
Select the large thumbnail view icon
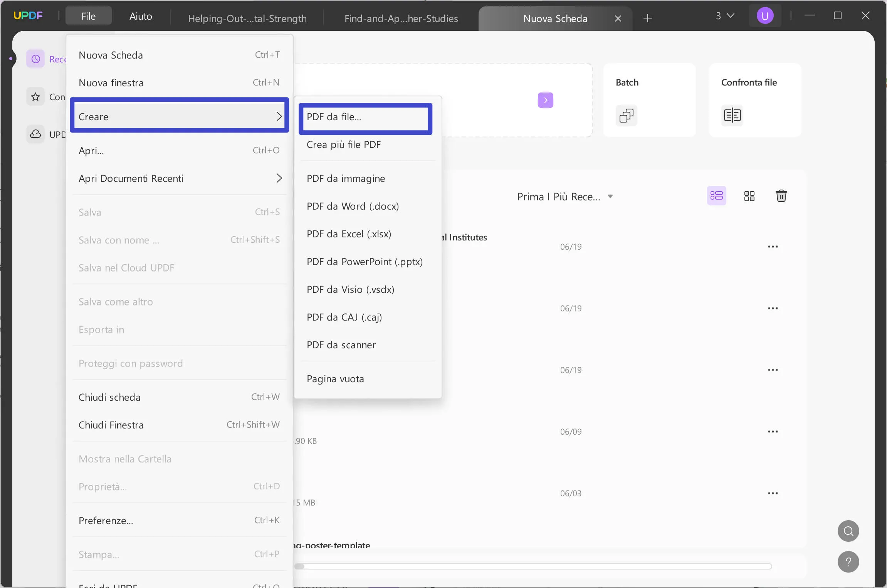click(x=749, y=196)
